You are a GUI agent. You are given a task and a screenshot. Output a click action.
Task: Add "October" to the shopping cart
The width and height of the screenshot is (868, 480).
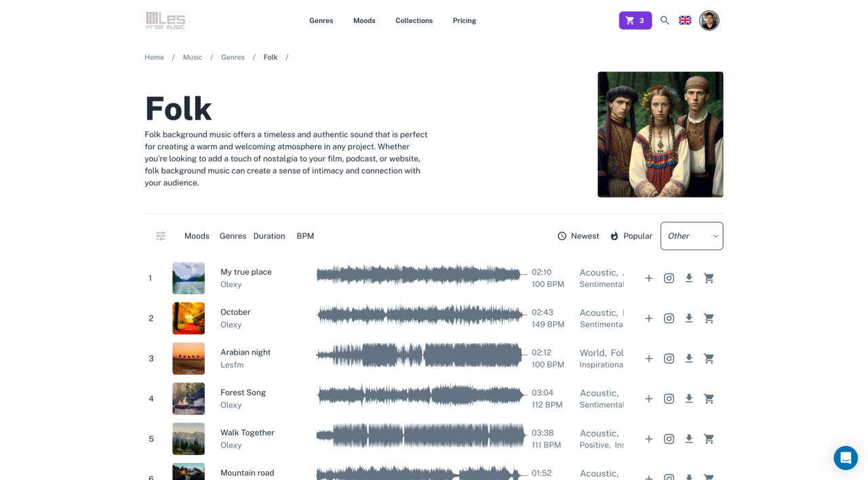[x=709, y=318]
